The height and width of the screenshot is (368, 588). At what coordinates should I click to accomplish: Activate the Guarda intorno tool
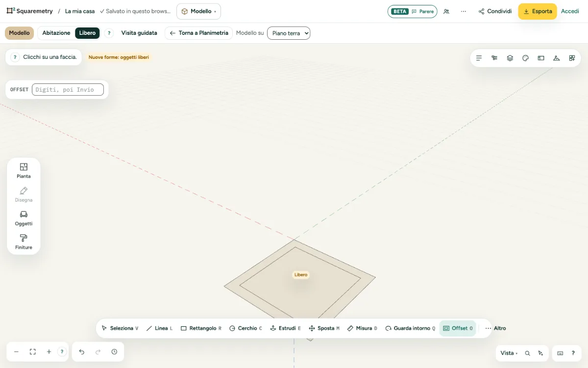click(411, 328)
